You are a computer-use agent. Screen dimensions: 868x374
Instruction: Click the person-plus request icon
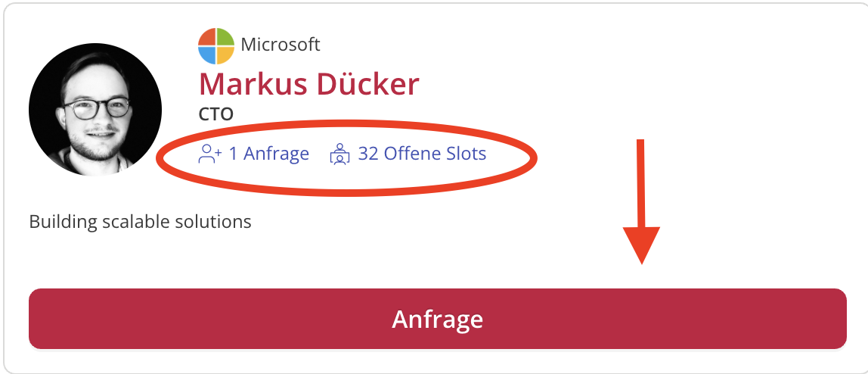click(209, 154)
